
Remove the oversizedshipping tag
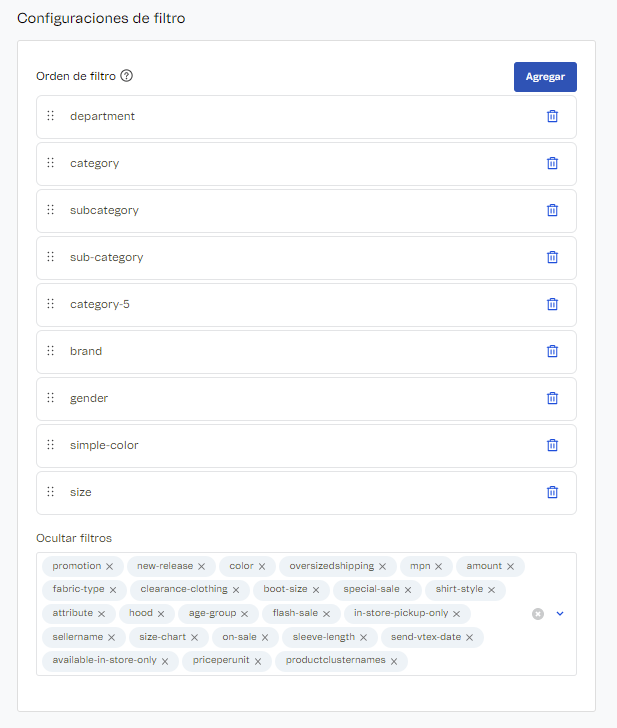click(x=382, y=567)
